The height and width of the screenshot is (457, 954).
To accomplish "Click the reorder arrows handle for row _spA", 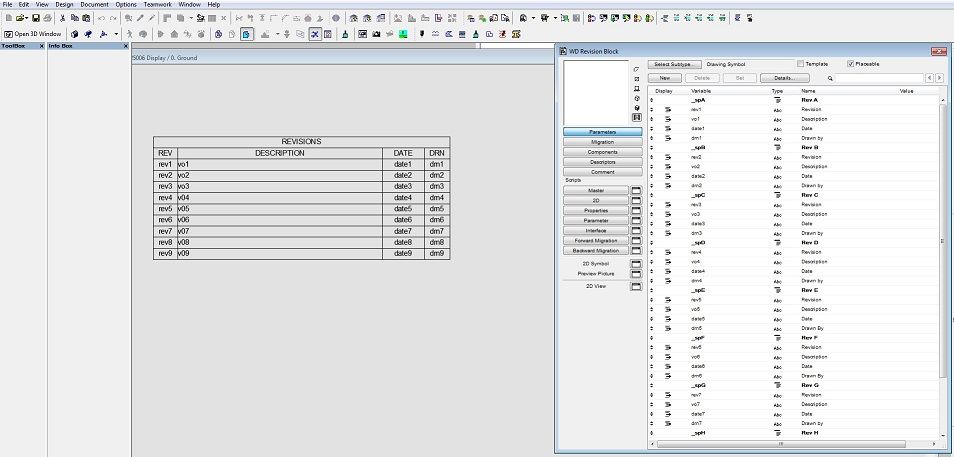I will coord(652,100).
